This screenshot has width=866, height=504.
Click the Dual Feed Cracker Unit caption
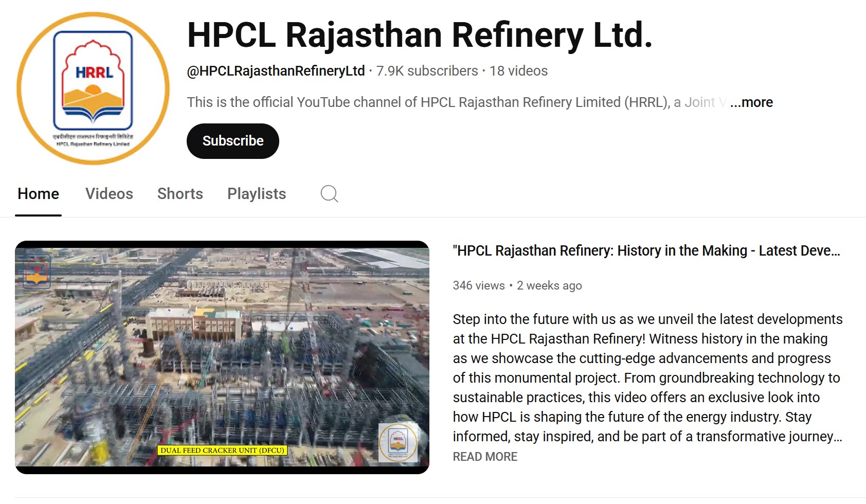pos(222,451)
